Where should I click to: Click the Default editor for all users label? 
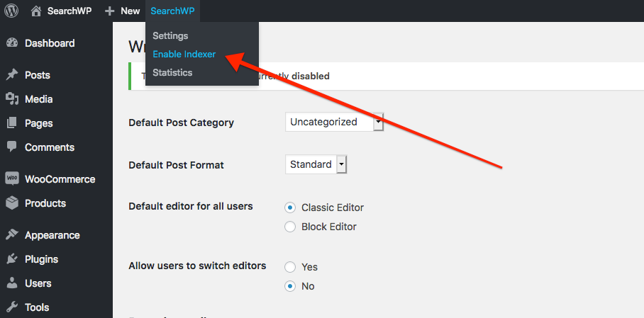click(191, 206)
